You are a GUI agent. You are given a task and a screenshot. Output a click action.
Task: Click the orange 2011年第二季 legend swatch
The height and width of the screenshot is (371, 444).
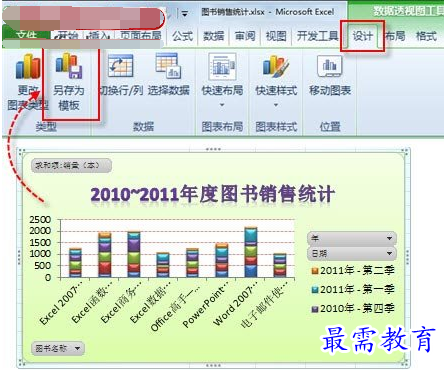pyautogui.click(x=315, y=271)
